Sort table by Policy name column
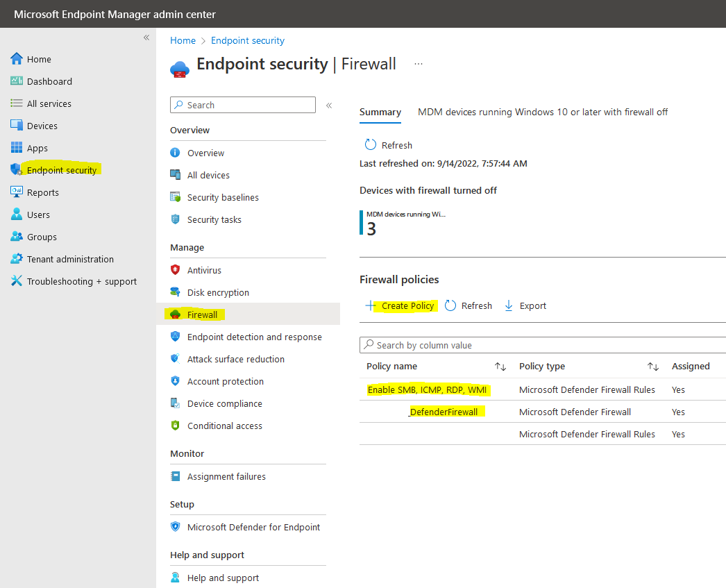Screen dimensions: 726x588 500,367
